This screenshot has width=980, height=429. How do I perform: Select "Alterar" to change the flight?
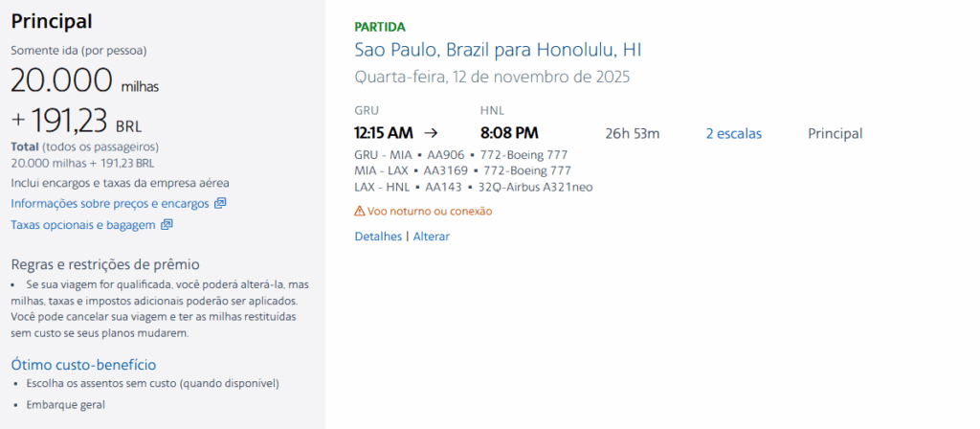click(x=431, y=236)
